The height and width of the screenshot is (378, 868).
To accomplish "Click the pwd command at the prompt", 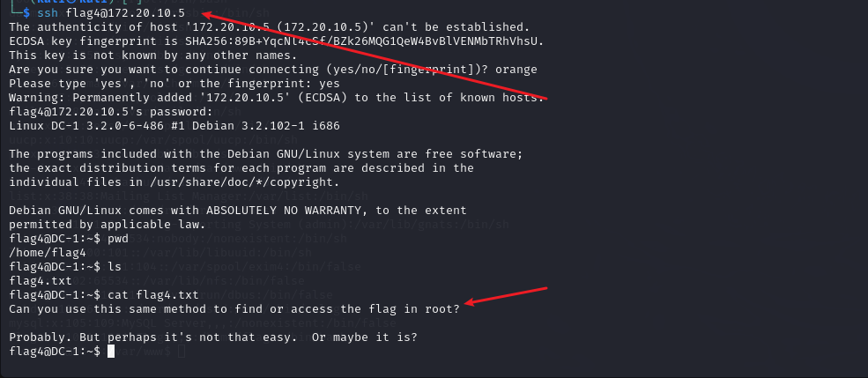I will pyautogui.click(x=118, y=239).
